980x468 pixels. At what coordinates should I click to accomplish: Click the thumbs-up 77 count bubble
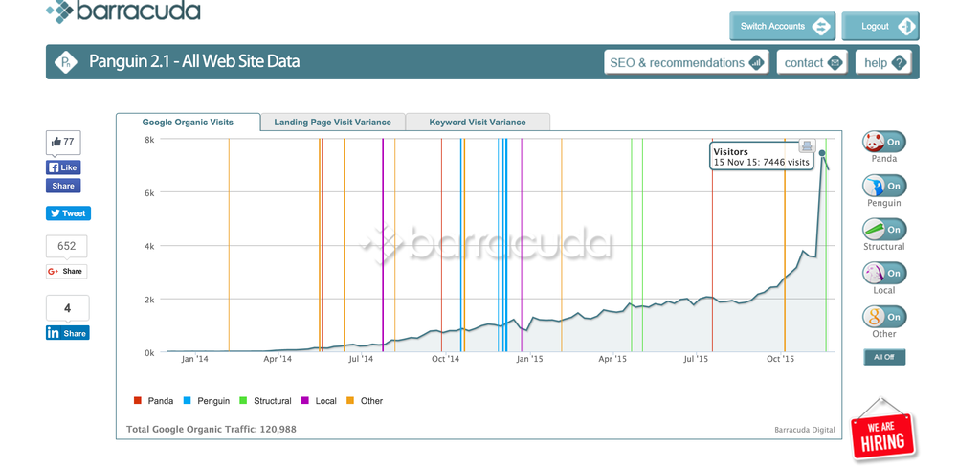[x=63, y=142]
